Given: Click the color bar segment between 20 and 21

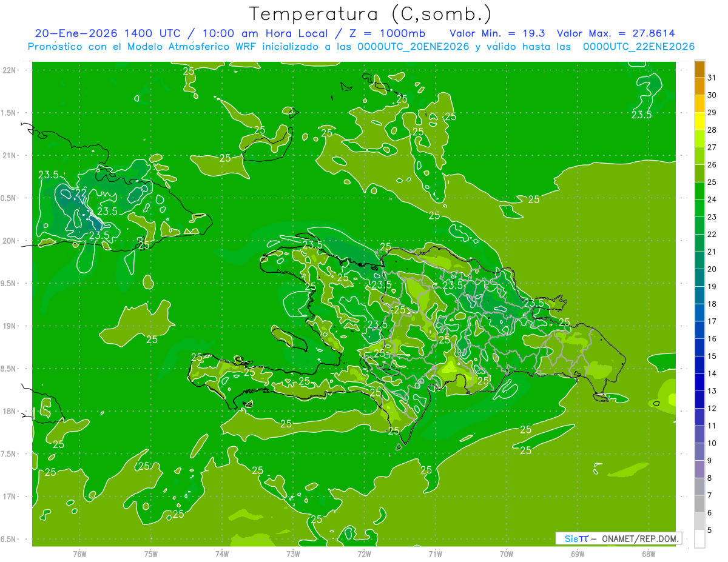Looking at the screenshot, I should [x=699, y=261].
